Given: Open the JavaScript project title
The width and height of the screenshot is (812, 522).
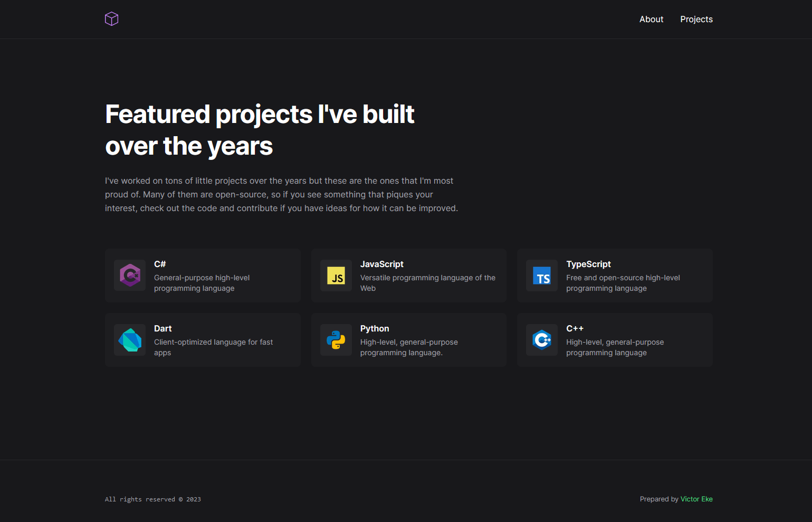Looking at the screenshot, I should (382, 264).
